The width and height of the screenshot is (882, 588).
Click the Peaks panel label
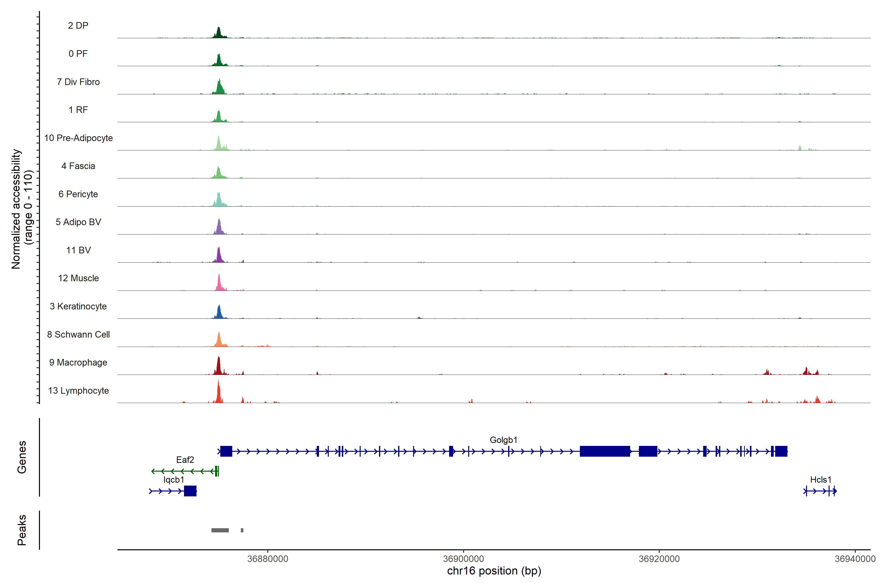click(x=22, y=530)
